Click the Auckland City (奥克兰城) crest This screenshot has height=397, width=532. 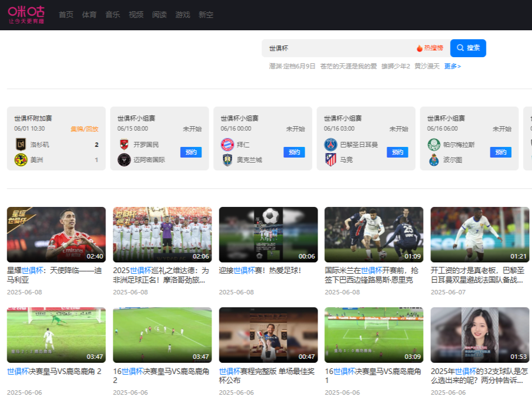click(227, 160)
